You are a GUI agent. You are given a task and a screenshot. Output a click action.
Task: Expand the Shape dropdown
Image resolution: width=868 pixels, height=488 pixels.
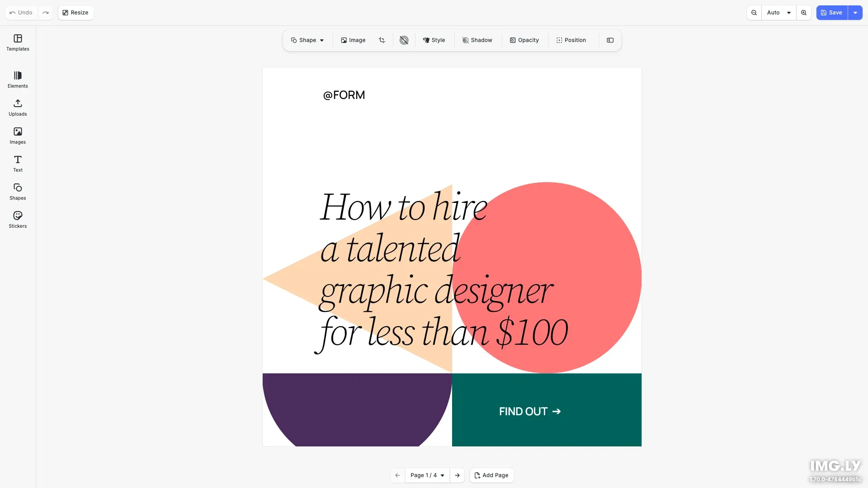click(x=307, y=40)
